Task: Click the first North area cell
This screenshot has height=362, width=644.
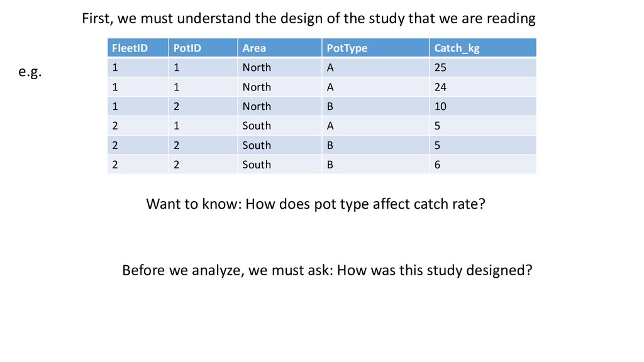Action: point(280,67)
